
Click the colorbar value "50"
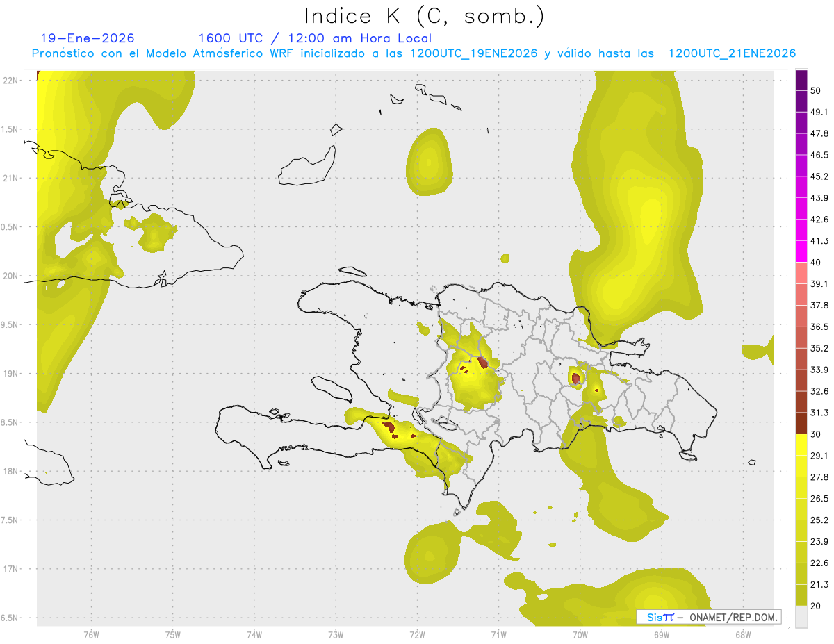[x=816, y=91]
